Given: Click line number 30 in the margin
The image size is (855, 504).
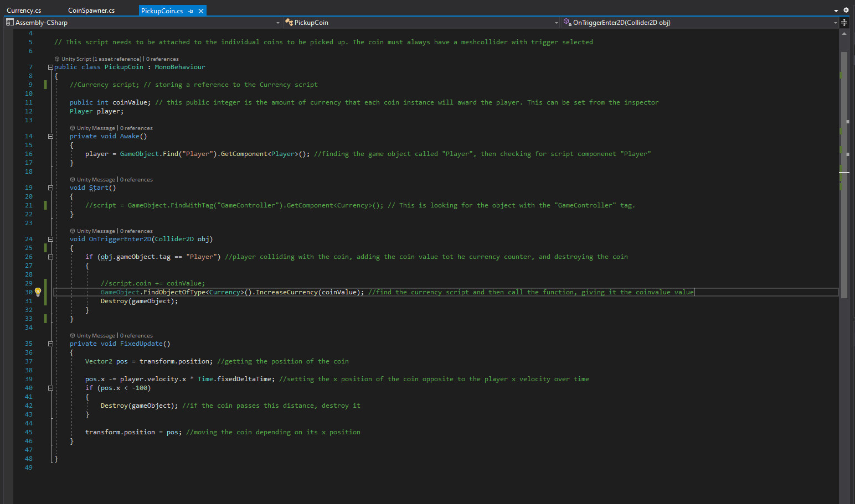Looking at the screenshot, I should point(28,292).
